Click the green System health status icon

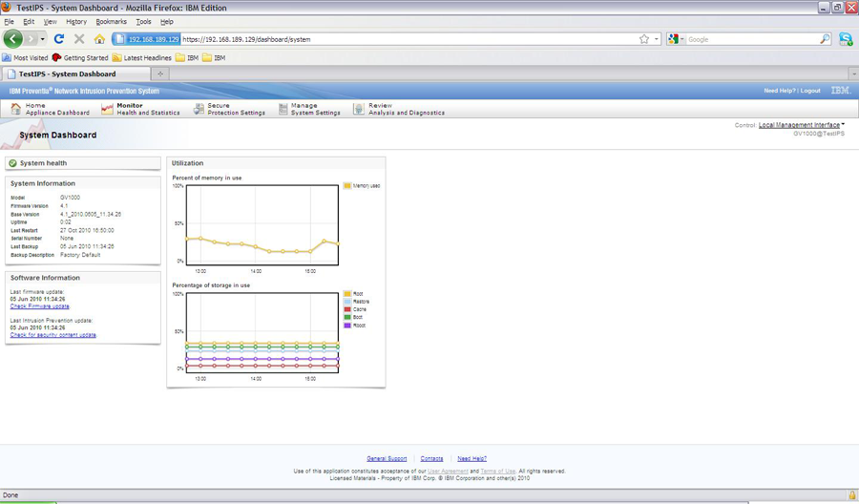coord(13,163)
